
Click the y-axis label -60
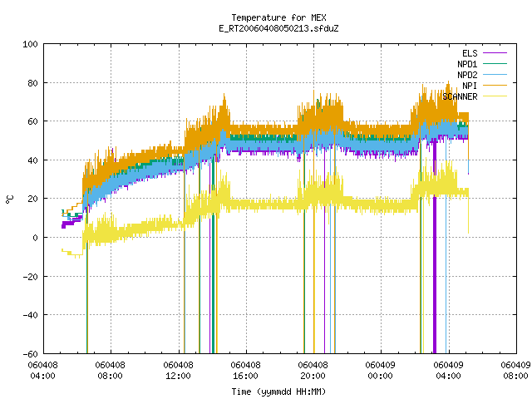click(x=30, y=354)
